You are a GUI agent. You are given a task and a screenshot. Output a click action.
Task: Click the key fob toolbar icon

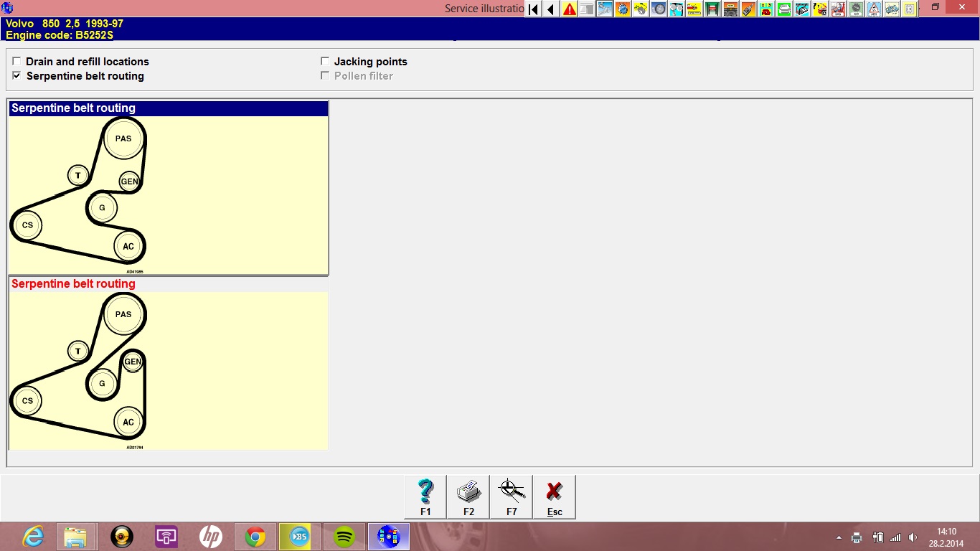point(748,9)
